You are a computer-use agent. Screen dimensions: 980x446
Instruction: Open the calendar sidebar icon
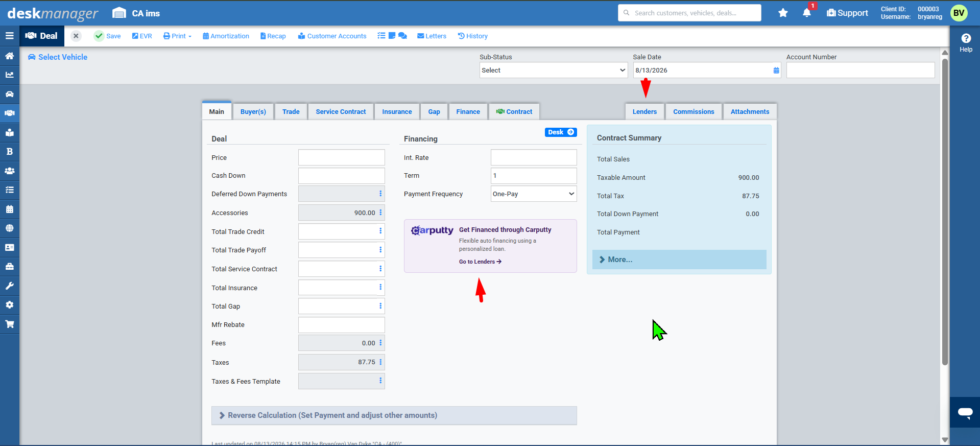tap(9, 209)
